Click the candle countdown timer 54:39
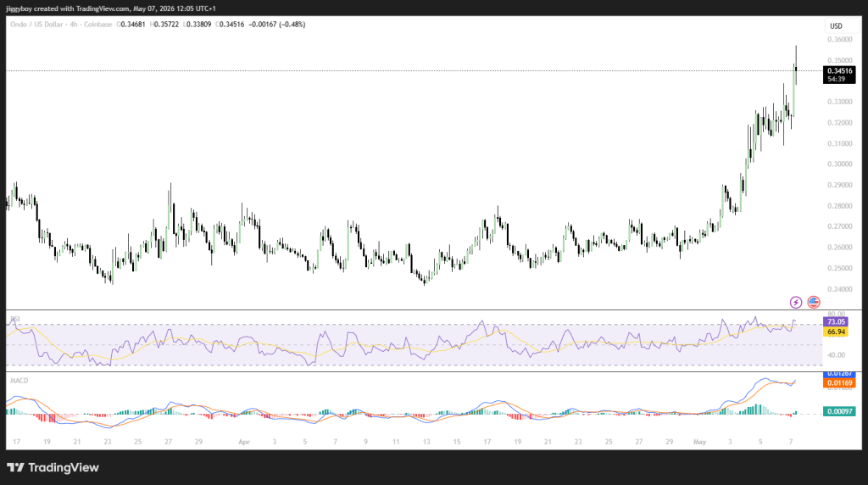This screenshot has width=868, height=485. pos(837,79)
